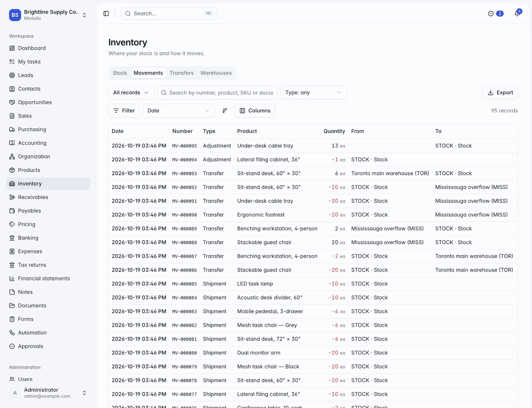Click the Inventory sidebar item
This screenshot has width=532, height=408.
pos(48,184)
